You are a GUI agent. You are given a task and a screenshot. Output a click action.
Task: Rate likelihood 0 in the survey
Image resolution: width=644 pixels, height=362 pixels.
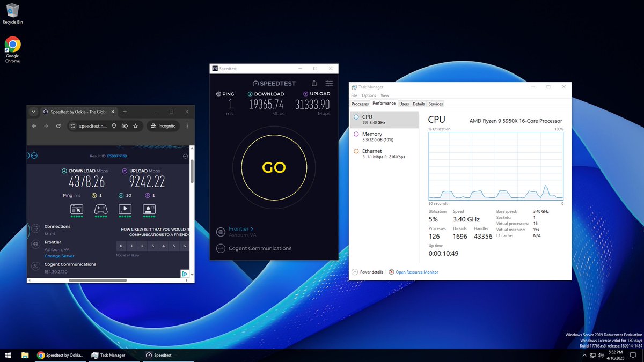[121, 246]
